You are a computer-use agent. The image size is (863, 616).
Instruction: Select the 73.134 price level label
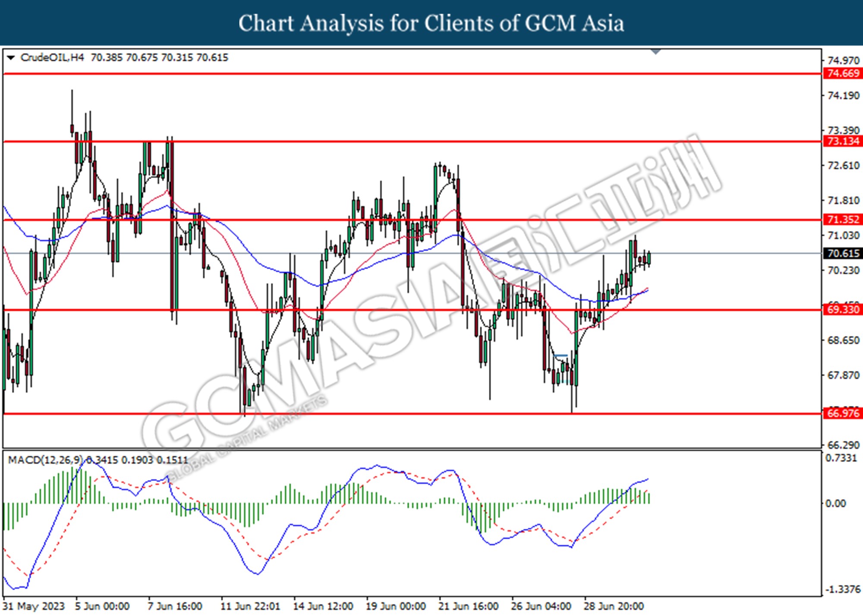843,141
